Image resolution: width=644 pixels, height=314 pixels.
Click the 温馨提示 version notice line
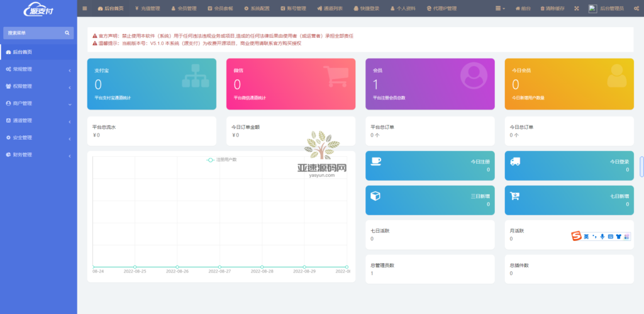tap(197, 43)
